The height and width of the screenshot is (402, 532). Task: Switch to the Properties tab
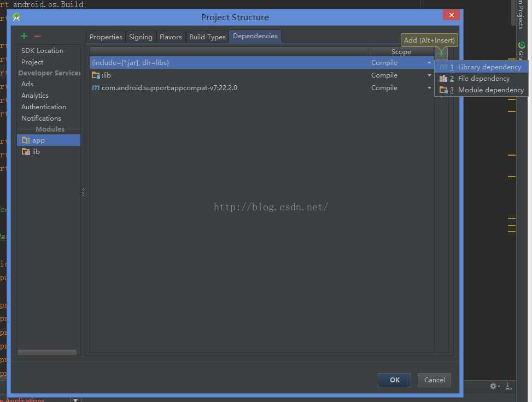coord(106,37)
